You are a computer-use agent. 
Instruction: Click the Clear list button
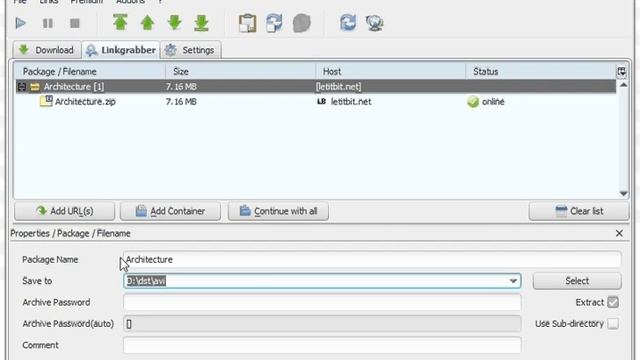pos(579,211)
